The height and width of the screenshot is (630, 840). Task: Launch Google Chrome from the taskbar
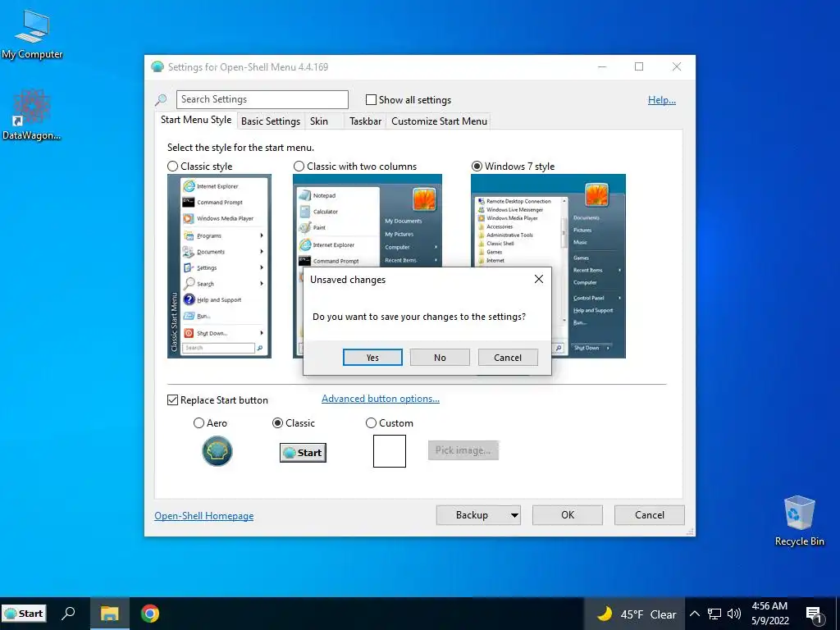(x=150, y=614)
